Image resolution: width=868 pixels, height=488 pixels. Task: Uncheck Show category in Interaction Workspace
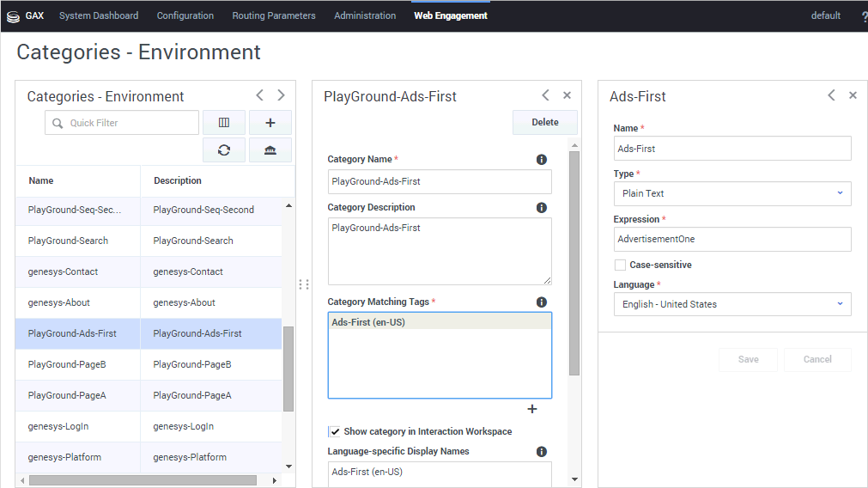tap(334, 431)
